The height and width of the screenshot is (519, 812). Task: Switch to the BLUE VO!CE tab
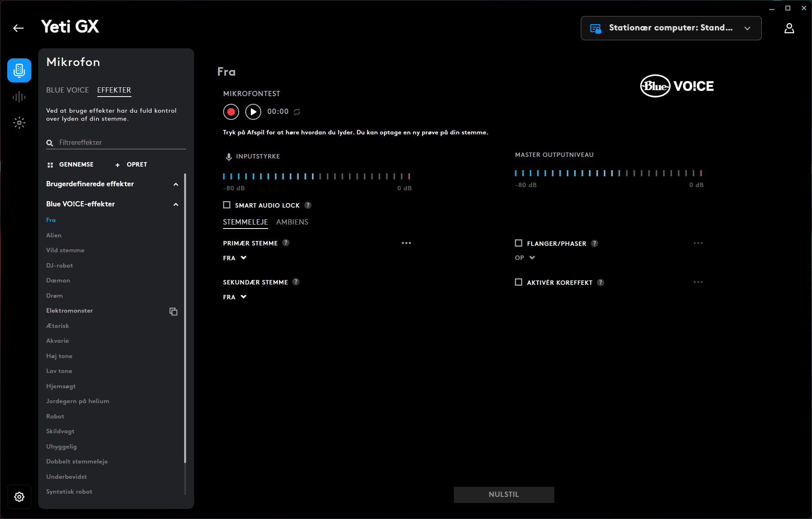pyautogui.click(x=68, y=90)
